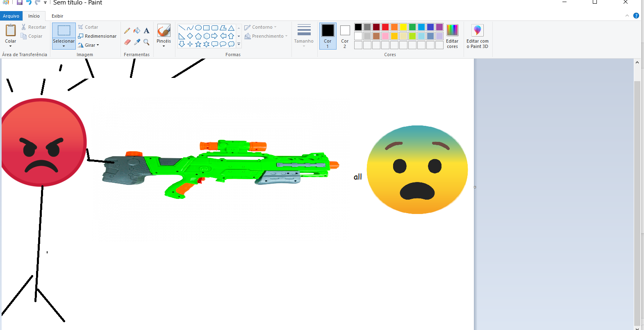Open Customize Quick Access Toolbar arrow
Screen dimensions: 644x330
pyautogui.click(x=45, y=3)
